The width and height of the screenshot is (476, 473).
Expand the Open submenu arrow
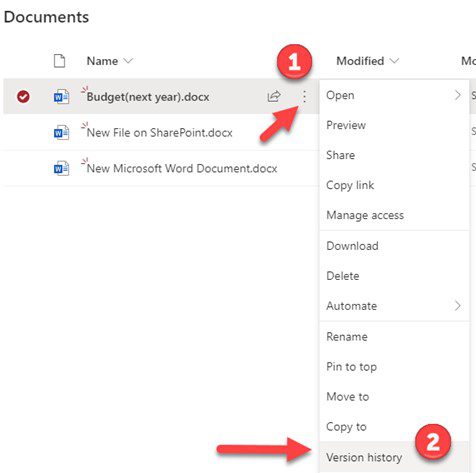coord(458,95)
